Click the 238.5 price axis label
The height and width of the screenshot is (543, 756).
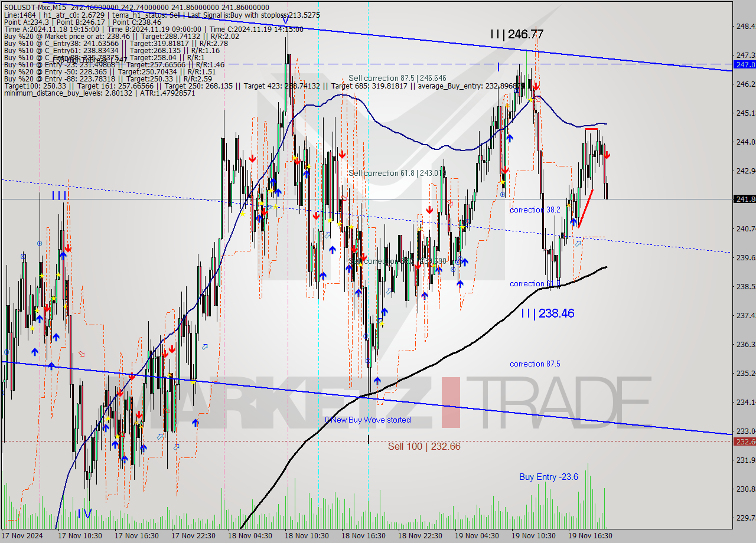tap(745, 286)
